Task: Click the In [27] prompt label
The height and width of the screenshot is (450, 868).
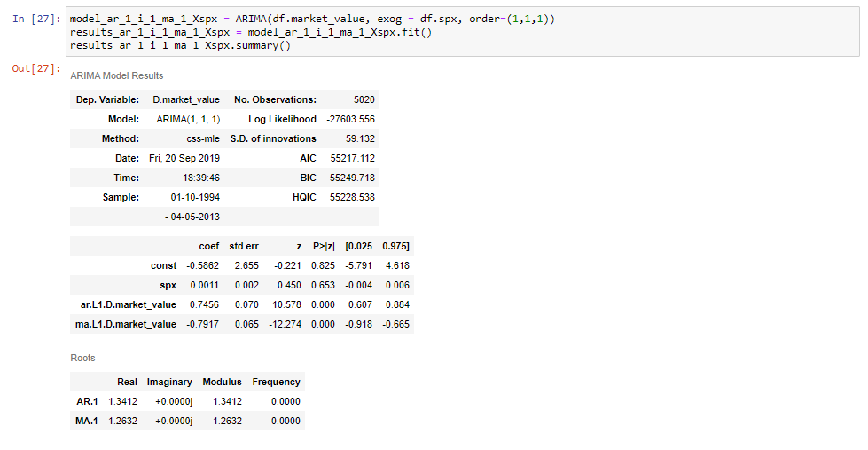Action: [36, 19]
